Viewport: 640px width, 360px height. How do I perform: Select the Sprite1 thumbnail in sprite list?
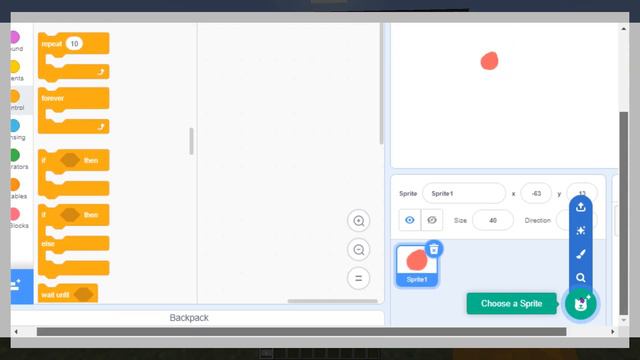coord(417,265)
